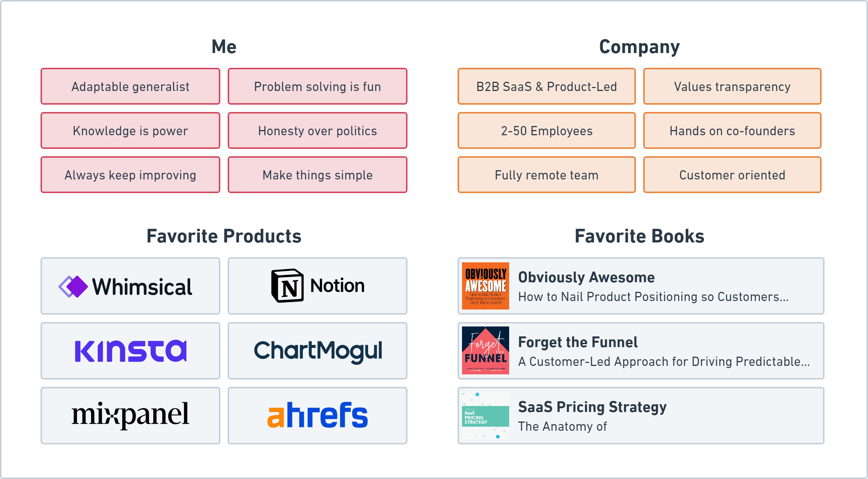Click the Obviously Awesome book title

[586, 277]
